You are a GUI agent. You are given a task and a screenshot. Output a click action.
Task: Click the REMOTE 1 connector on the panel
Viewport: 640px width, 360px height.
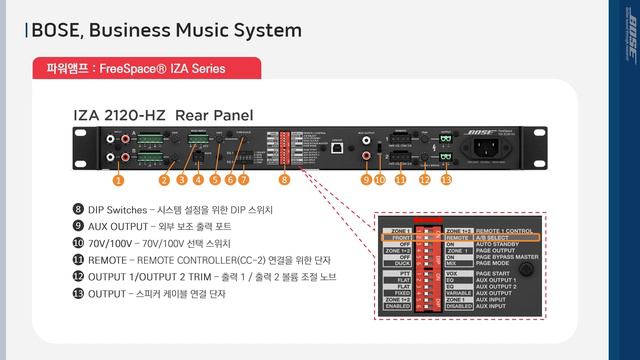tap(400, 138)
